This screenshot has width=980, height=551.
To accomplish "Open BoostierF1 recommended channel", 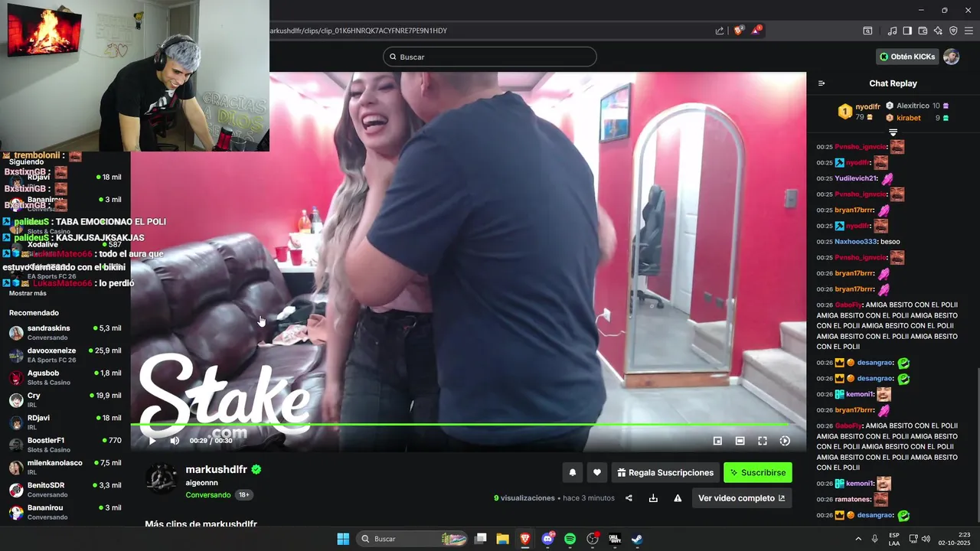I will click(65, 445).
